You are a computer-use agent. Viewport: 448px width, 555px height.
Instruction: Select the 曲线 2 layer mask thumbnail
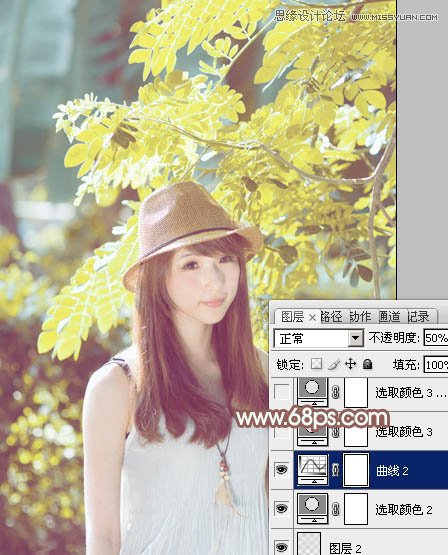coord(356,470)
